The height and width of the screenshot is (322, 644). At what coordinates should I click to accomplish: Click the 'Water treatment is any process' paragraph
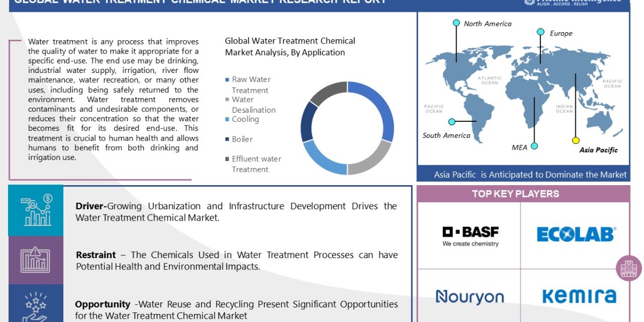pos(113,99)
